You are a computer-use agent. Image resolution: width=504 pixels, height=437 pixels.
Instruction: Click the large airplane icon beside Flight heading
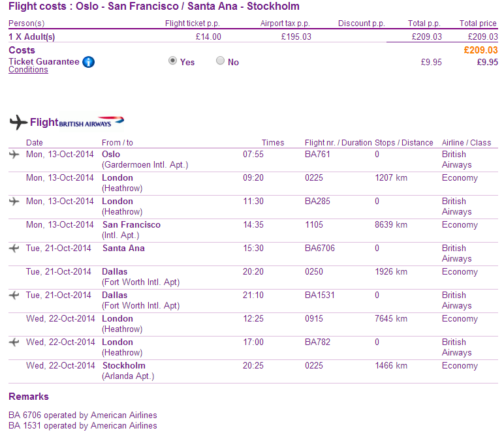coord(18,122)
